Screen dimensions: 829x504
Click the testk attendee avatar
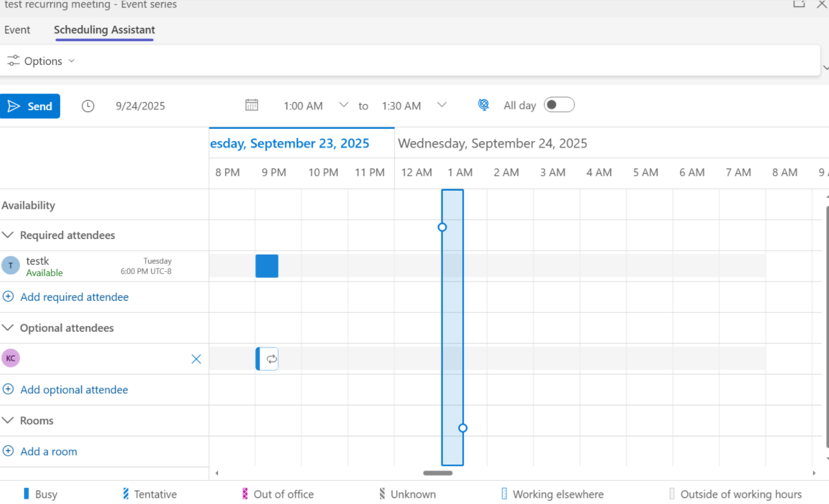(11, 265)
